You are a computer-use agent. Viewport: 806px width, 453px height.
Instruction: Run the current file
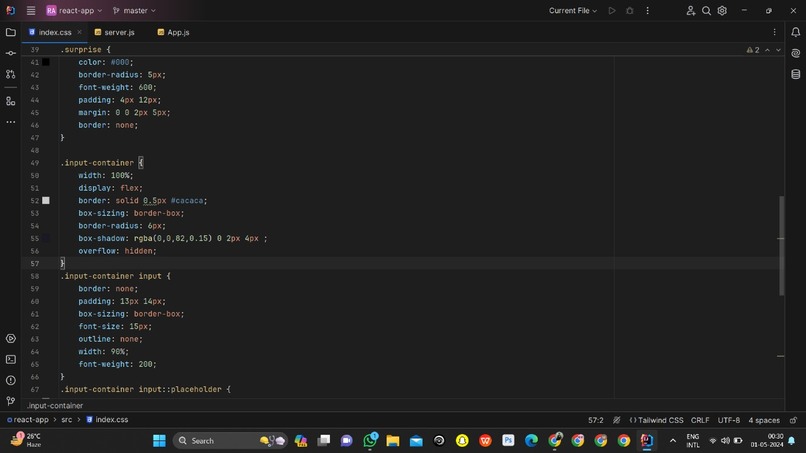point(612,10)
